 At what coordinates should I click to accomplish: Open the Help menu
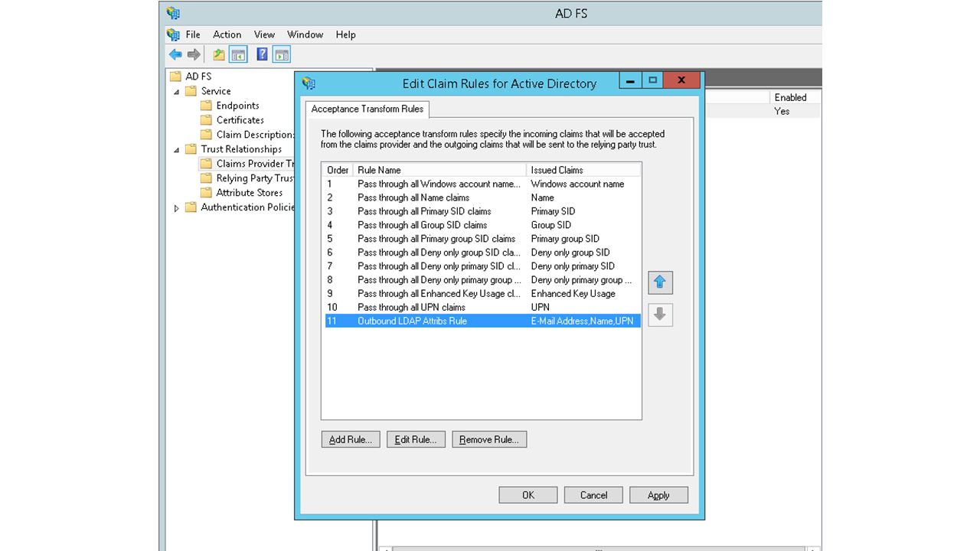(345, 34)
